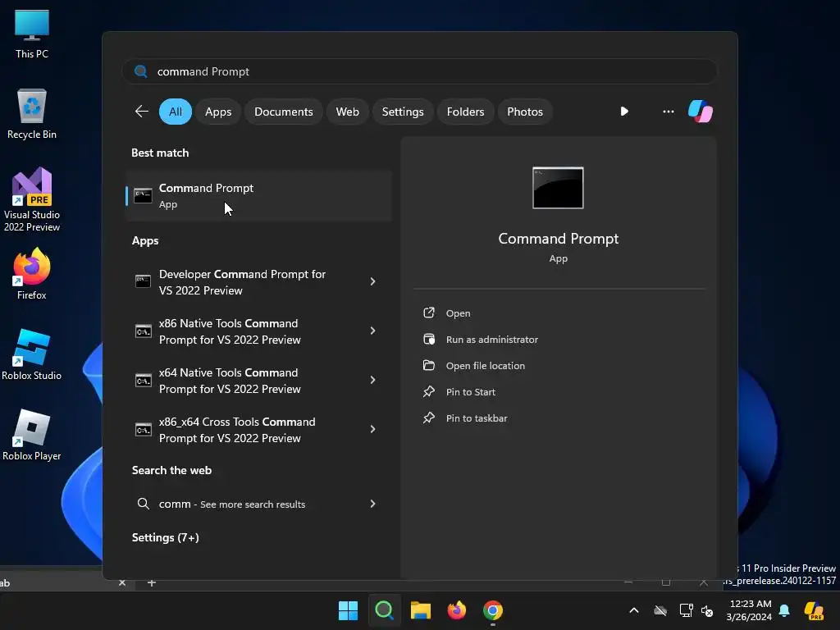Open the Recycle Bin desktop icon
Screen dimensions: 840x630
coord(32,115)
